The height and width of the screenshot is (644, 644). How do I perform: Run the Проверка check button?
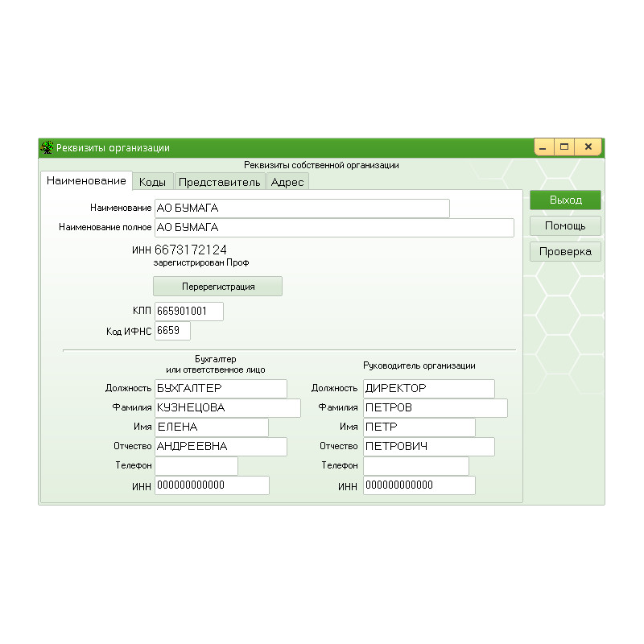click(565, 251)
